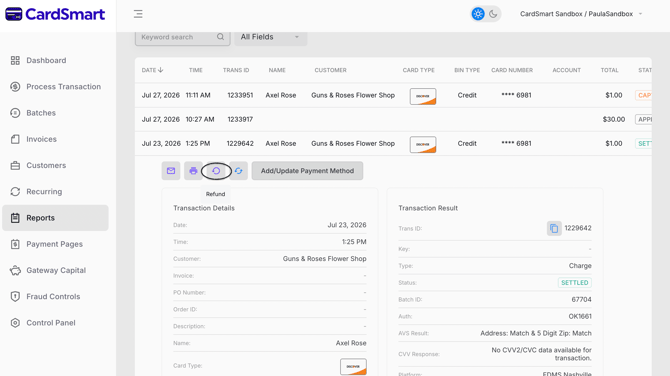The width and height of the screenshot is (670, 376).
Task: Select transaction row 1233951
Action: pos(393,95)
